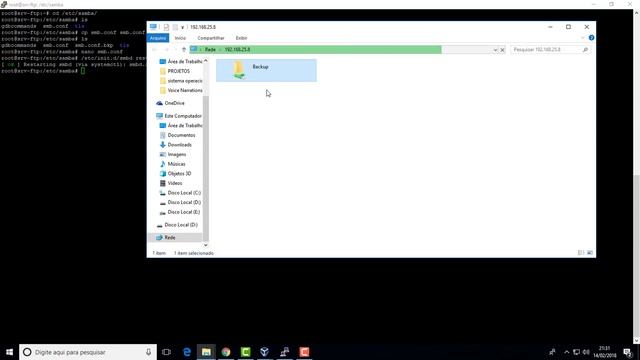Open VirtualBox cube icon on taskbar
The width and height of the screenshot is (640, 360).
coord(265,352)
